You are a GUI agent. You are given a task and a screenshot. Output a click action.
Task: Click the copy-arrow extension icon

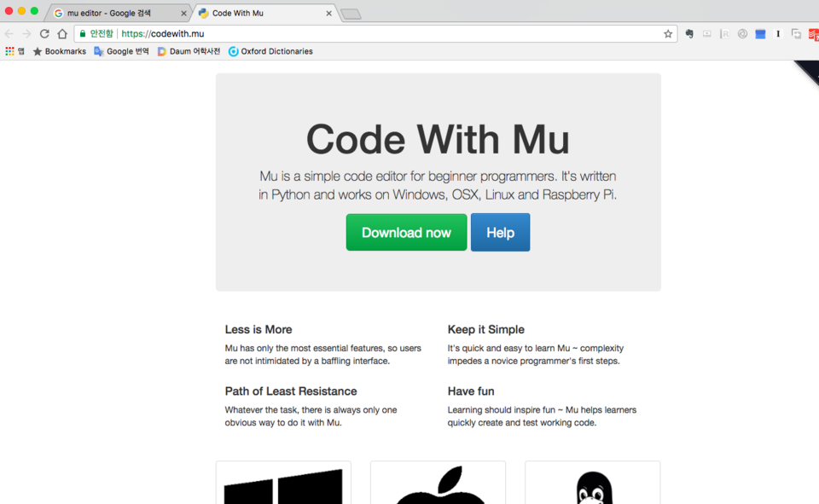point(796,34)
